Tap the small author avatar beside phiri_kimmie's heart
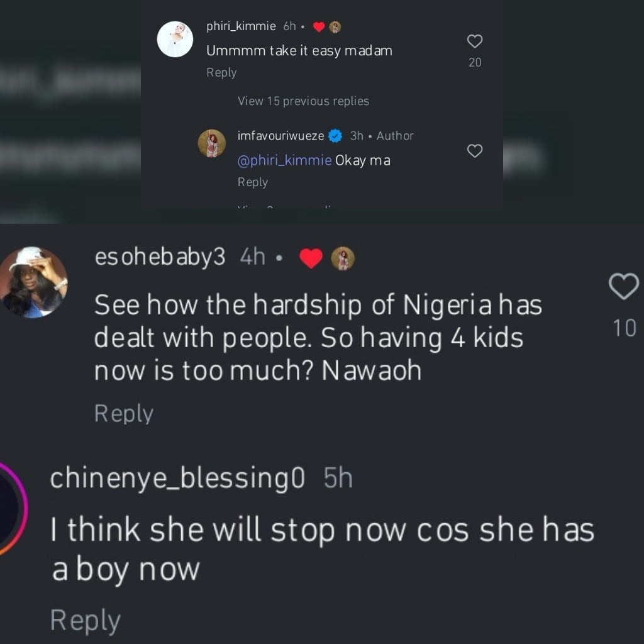Screen dimensions: 644x644 (335, 26)
